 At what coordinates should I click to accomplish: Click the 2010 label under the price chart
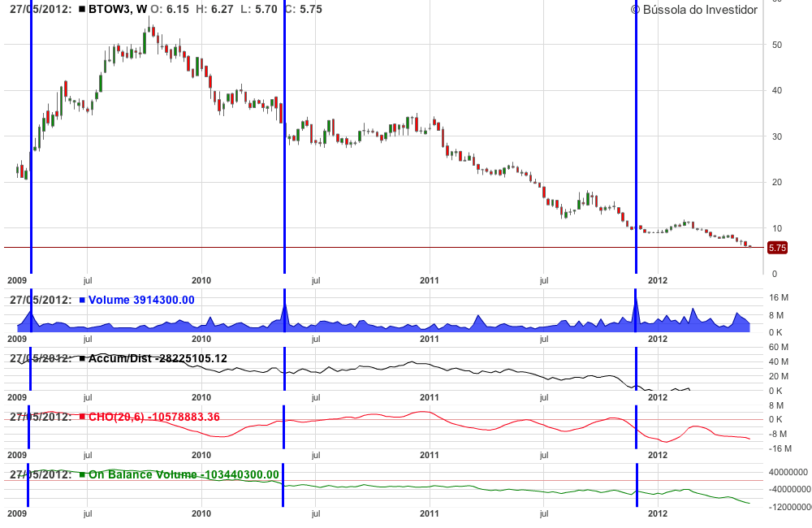201,280
